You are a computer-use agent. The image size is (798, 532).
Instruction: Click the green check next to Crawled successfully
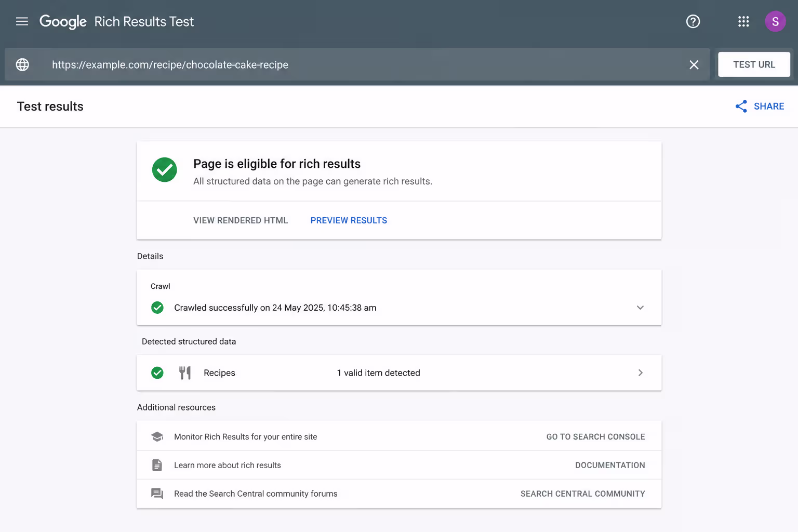pos(157,308)
